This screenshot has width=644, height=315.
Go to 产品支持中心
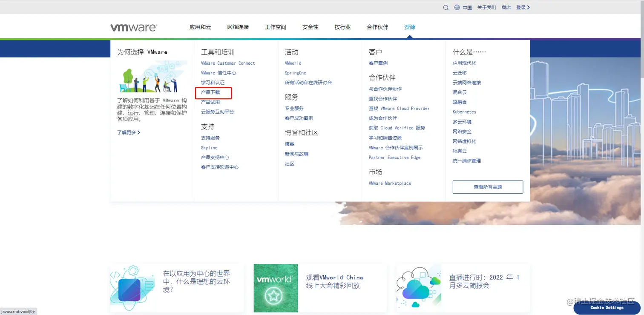pyautogui.click(x=215, y=157)
